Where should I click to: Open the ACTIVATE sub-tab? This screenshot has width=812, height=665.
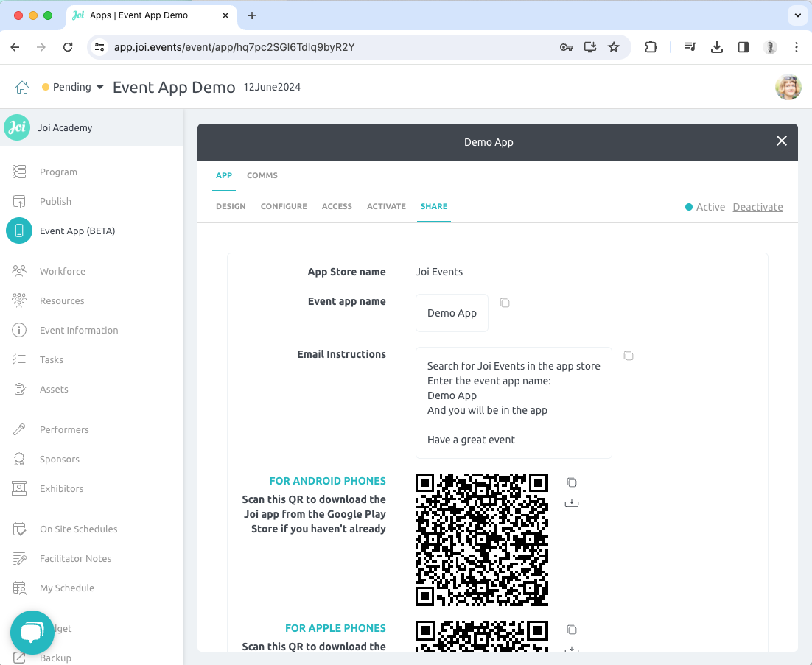point(386,206)
